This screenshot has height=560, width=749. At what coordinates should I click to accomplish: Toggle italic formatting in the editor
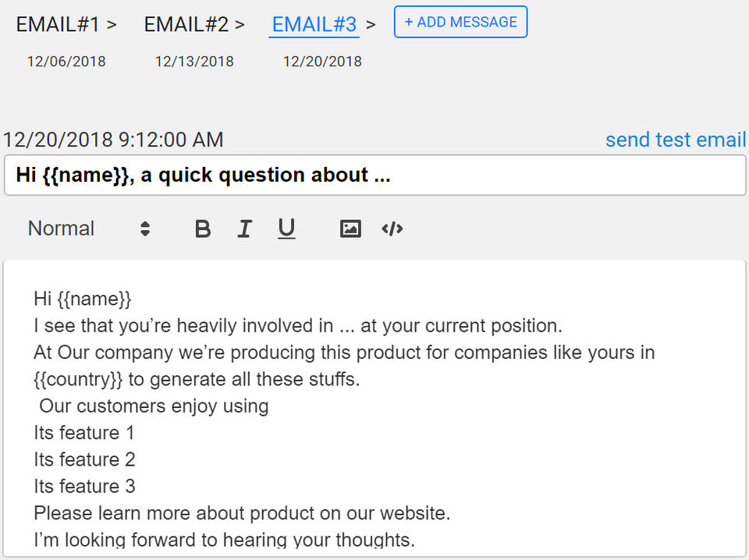244,229
